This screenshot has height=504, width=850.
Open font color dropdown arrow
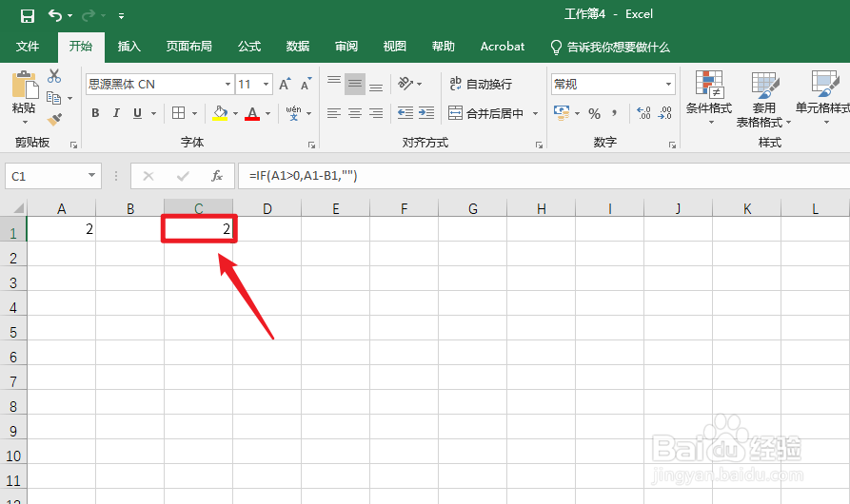tap(267, 114)
